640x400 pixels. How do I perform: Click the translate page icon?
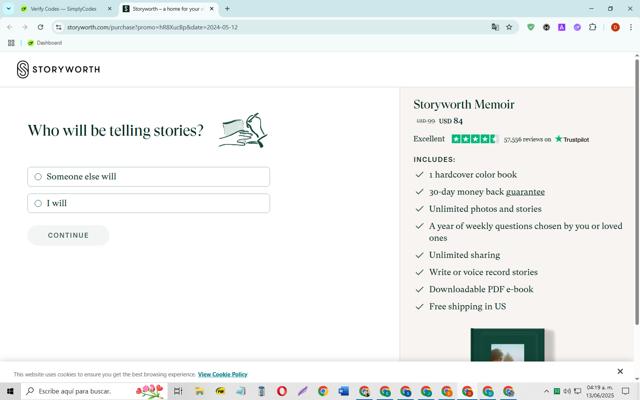495,27
